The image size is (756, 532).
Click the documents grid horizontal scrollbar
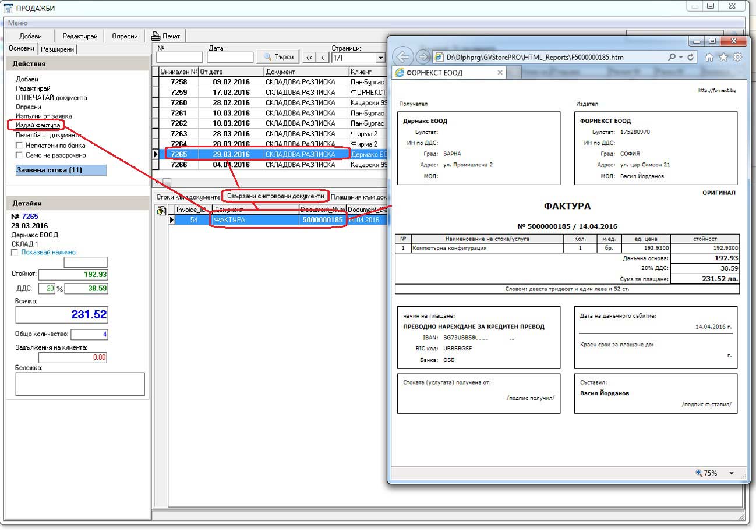(x=271, y=182)
